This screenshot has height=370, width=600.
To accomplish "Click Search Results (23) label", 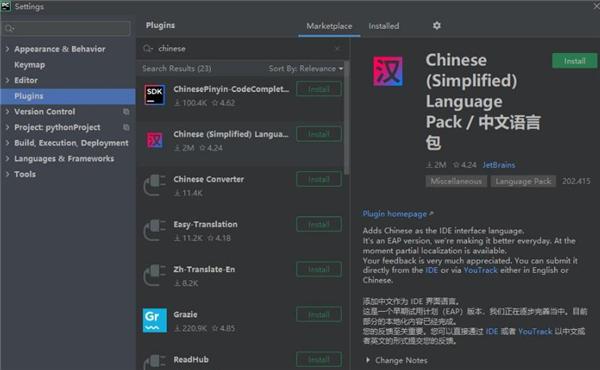I will pos(176,68).
